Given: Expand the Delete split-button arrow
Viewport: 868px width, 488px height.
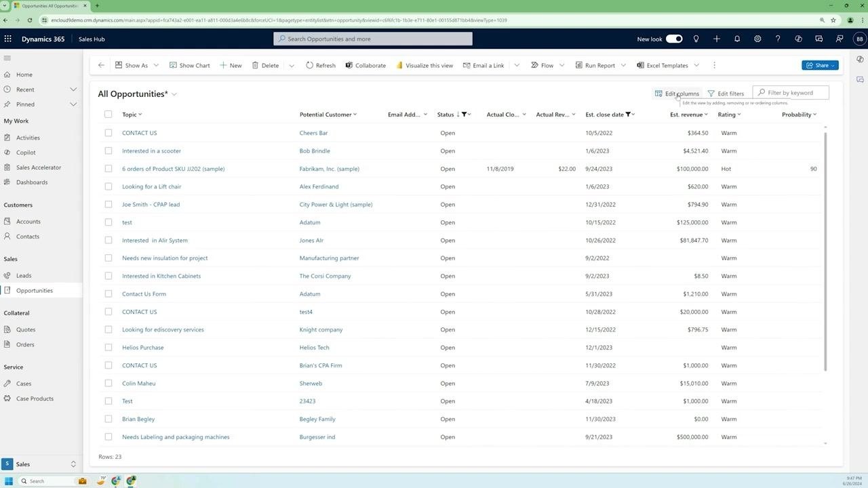Looking at the screenshot, I should (292, 65).
